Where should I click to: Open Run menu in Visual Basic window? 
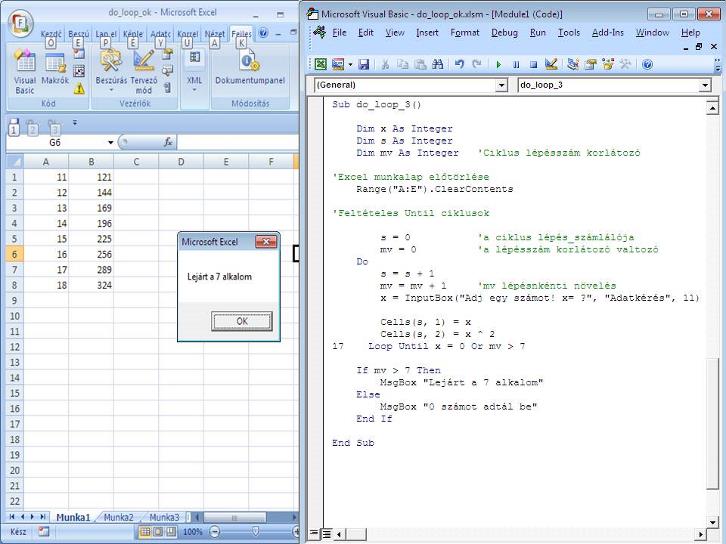click(x=538, y=33)
